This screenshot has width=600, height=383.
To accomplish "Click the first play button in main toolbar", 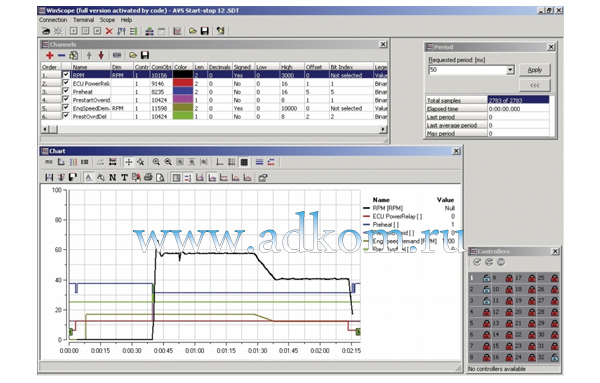I will pos(73,31).
